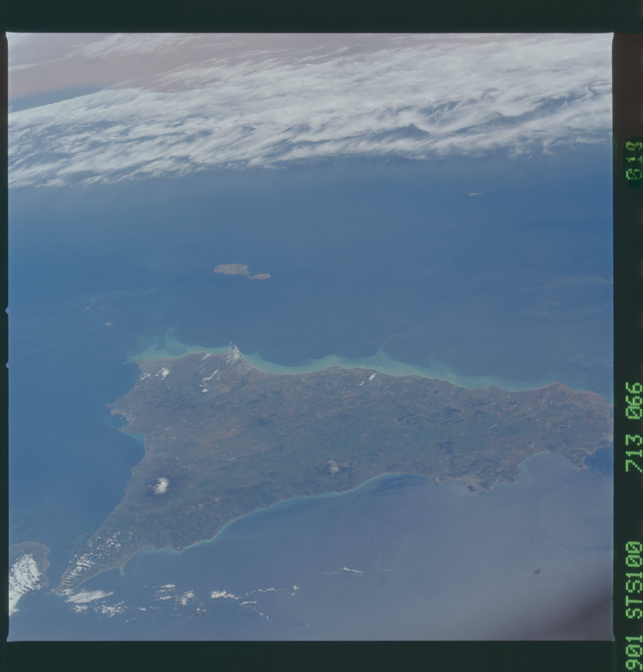Click the smaller island beside the larger one

tap(260, 276)
